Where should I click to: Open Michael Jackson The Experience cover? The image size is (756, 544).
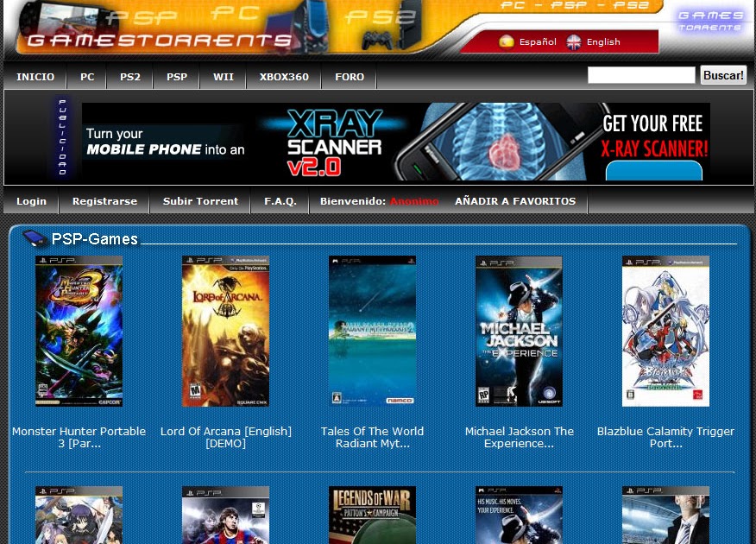[x=519, y=332]
